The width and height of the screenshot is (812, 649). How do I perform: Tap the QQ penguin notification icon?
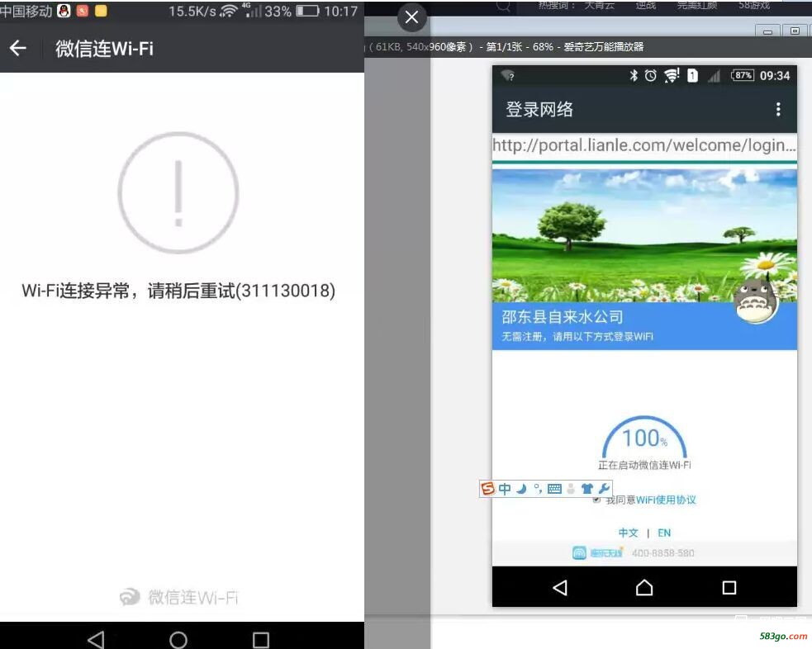click(x=64, y=11)
